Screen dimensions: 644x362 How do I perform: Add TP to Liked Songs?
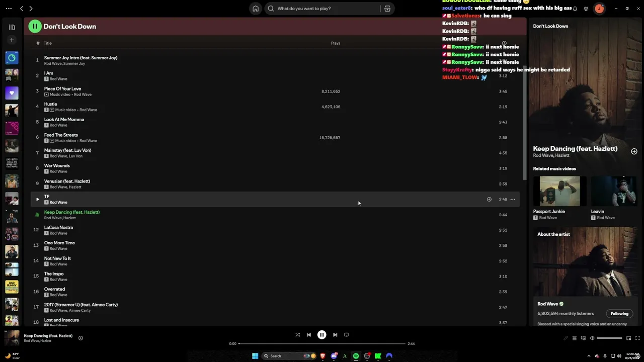[x=489, y=199]
